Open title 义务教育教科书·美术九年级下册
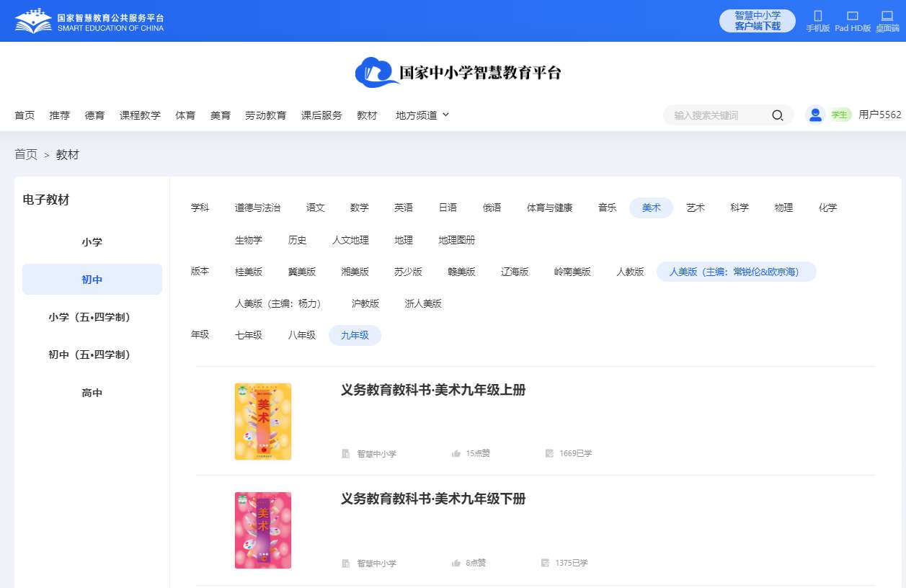The height and width of the screenshot is (588, 906). 433,499
